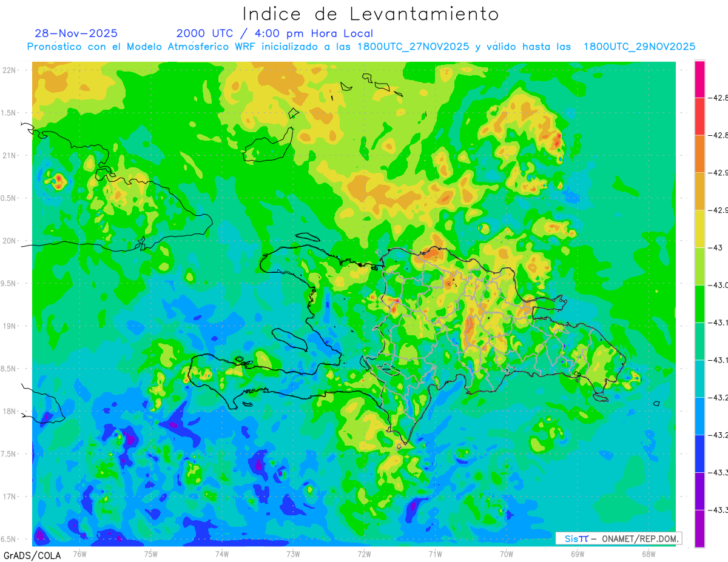Image resolution: width=728 pixels, height=562 pixels.
Task: Pick the teal-green swatch in the color bar
Action: [x=699, y=341]
